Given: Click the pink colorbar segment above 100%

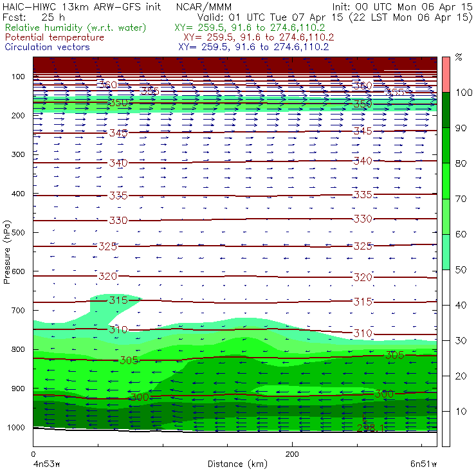Looking at the screenshot, I should point(446,75).
